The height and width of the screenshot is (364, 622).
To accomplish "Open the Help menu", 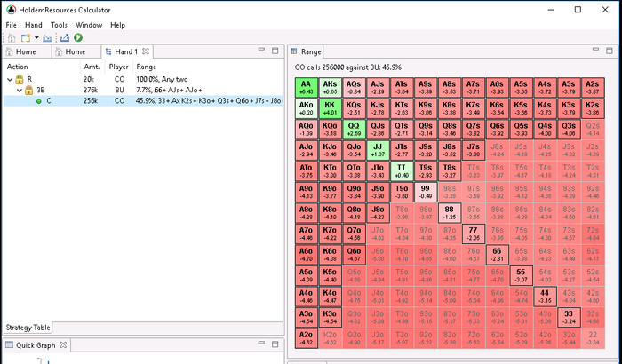I will [118, 25].
